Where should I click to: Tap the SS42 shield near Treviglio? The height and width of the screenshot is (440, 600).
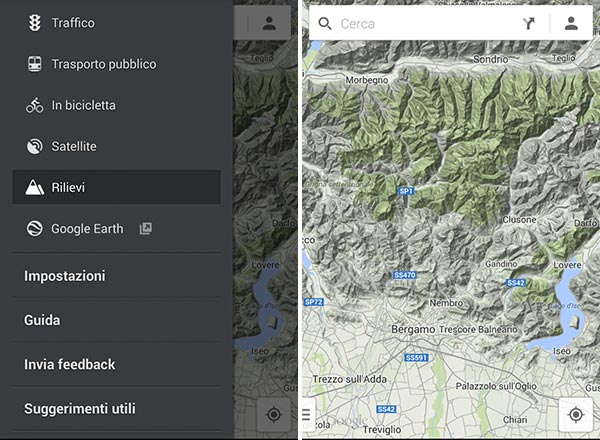[386, 409]
